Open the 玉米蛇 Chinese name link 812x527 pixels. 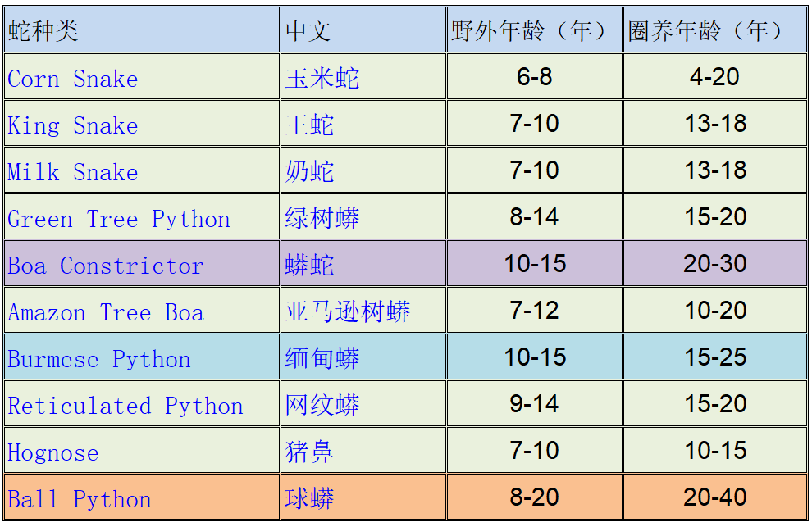tap(322, 79)
